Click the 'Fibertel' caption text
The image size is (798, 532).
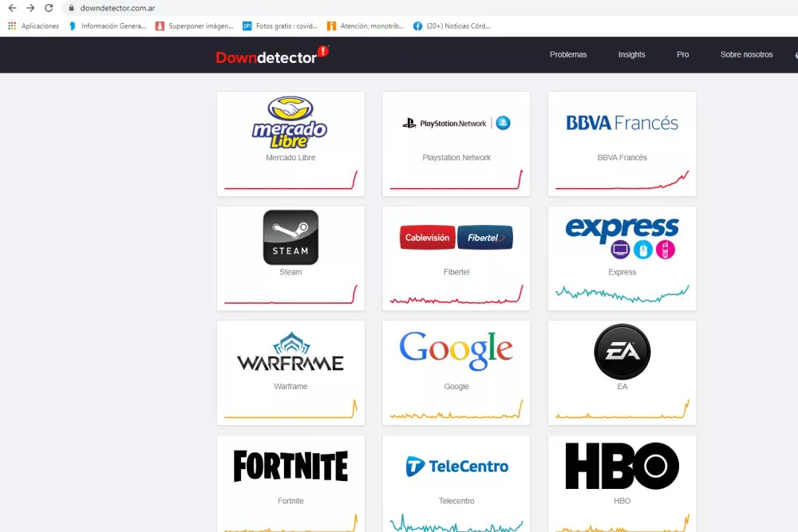(456, 272)
